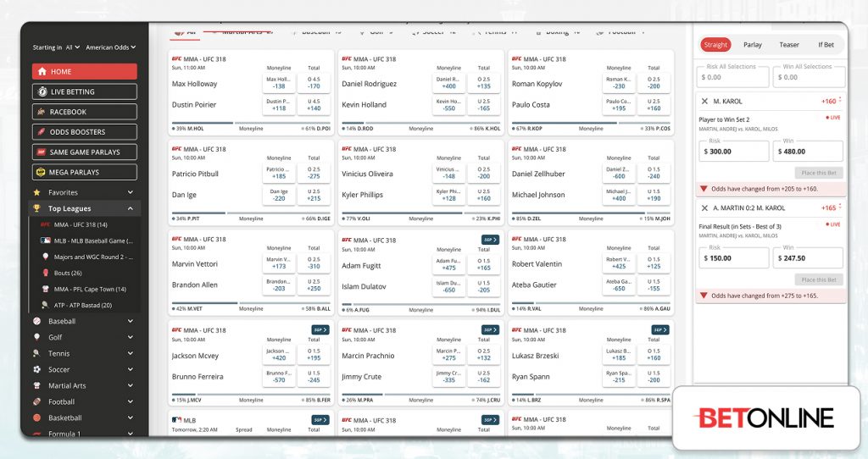
Task: Click the $300.00 Risk field
Action: (x=734, y=151)
